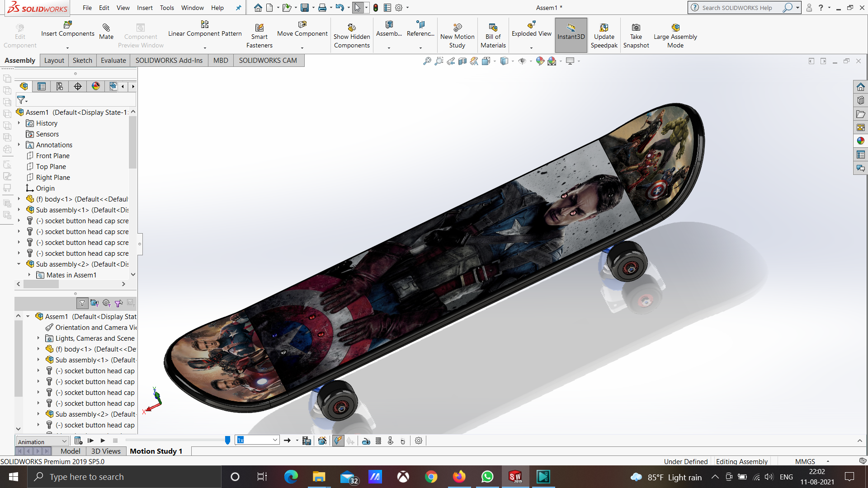Click the Windows taskbar search box
Viewport: 868px width, 488px height.
pyautogui.click(x=124, y=477)
